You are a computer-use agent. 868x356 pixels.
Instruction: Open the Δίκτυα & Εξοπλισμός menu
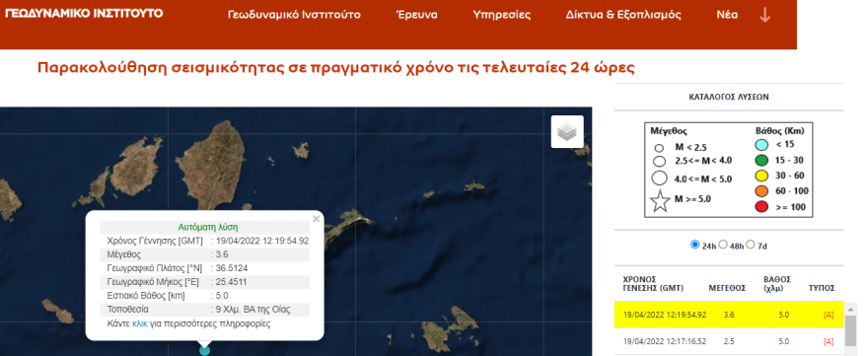[x=623, y=15]
